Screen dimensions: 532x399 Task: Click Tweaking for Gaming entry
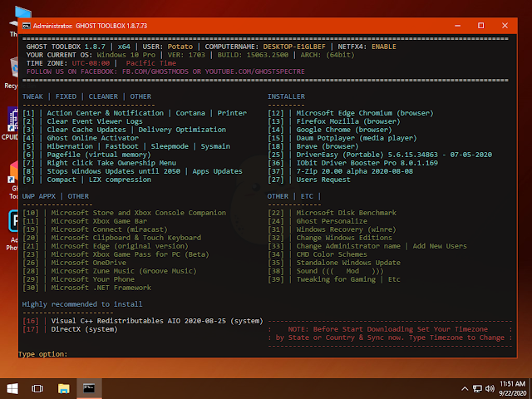pyautogui.click(x=336, y=279)
